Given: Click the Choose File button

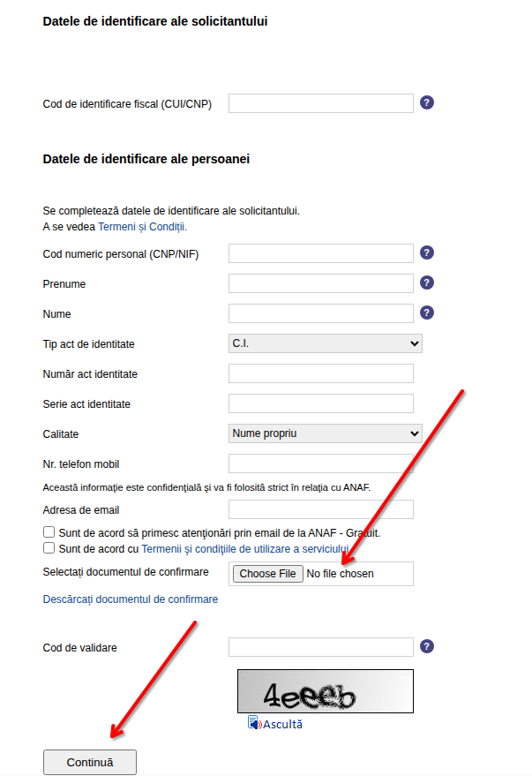Looking at the screenshot, I should point(267,574).
